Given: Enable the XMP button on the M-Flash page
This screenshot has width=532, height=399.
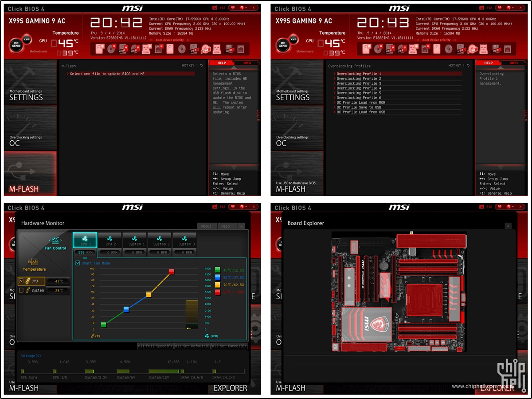Looking at the screenshot, I should [27, 39].
